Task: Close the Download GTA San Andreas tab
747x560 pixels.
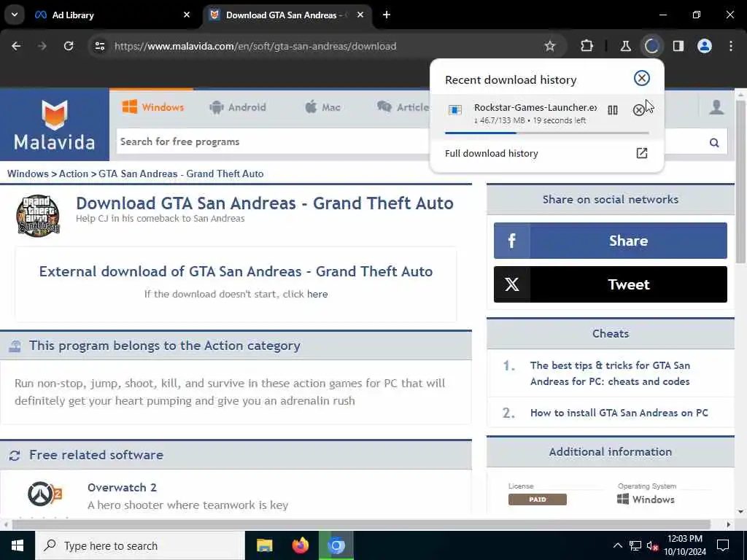Action: pyautogui.click(x=360, y=15)
